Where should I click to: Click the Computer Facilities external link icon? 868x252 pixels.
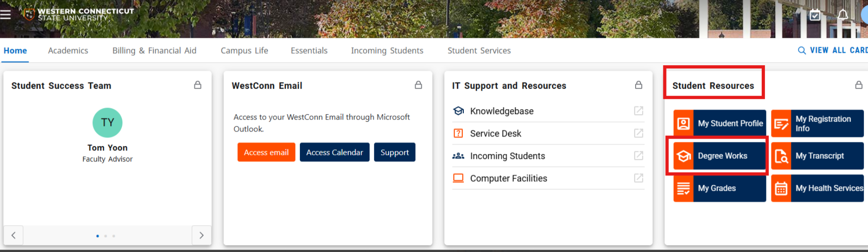638,178
